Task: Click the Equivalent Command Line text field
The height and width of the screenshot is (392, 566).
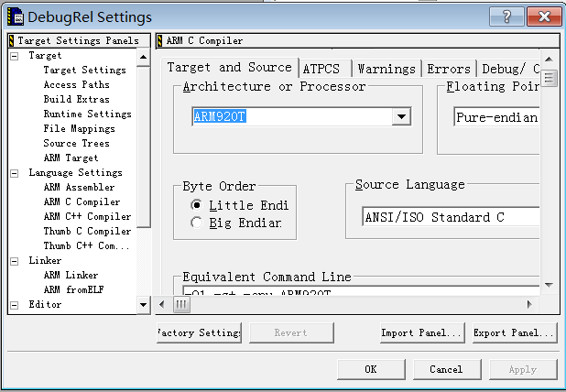Action: tap(361, 291)
